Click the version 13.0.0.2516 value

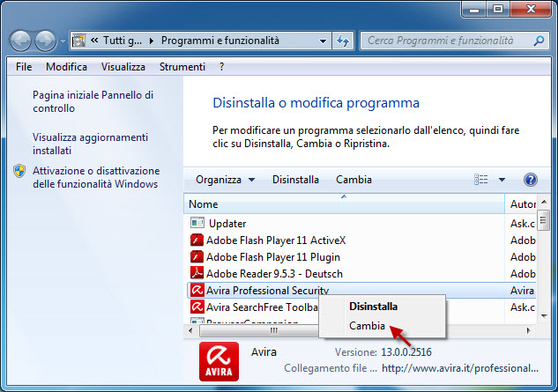(406, 352)
